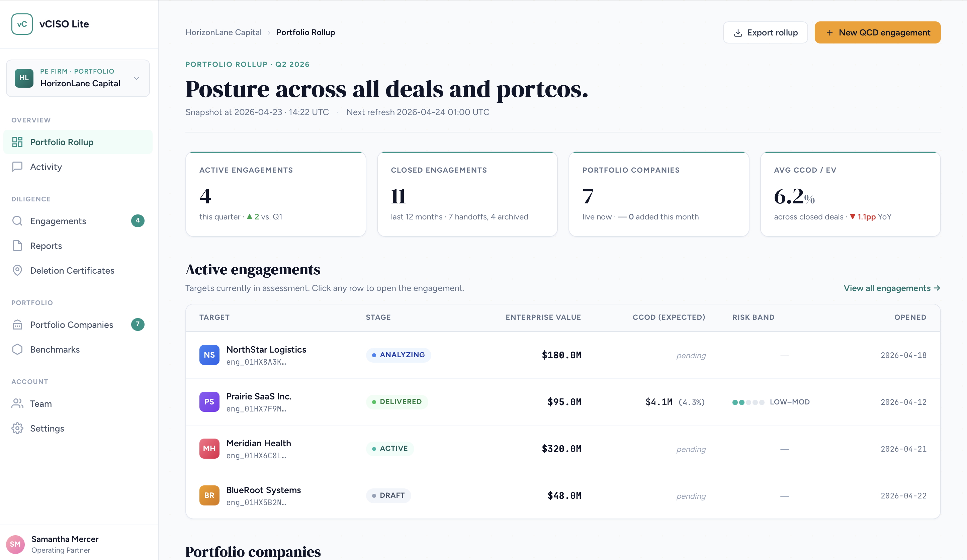Click the Activity chat bubble icon
Screen dimensions: 967x560
[17, 167]
